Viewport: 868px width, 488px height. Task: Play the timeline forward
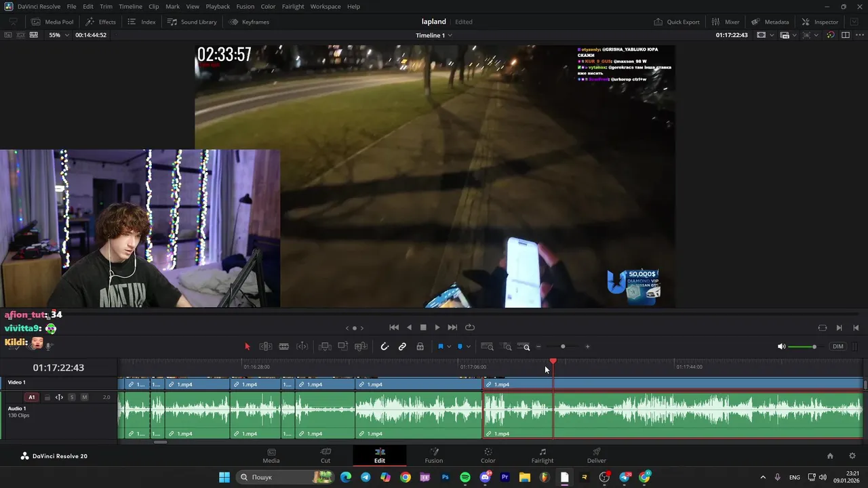(x=437, y=327)
